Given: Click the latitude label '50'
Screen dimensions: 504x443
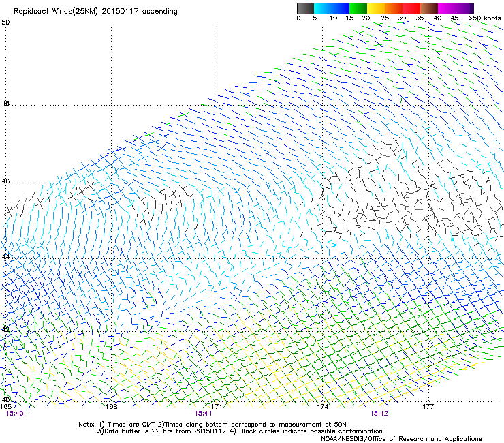Looking at the screenshot, I should (5, 22).
